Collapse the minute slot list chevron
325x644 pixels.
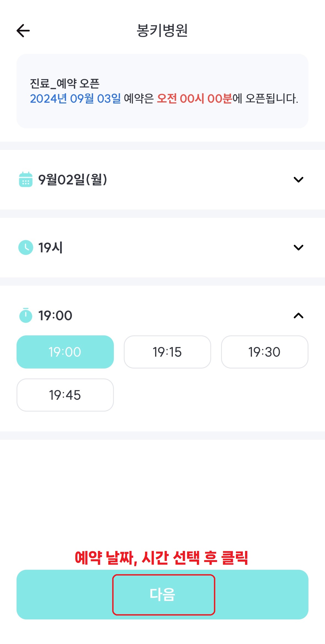[x=298, y=316]
